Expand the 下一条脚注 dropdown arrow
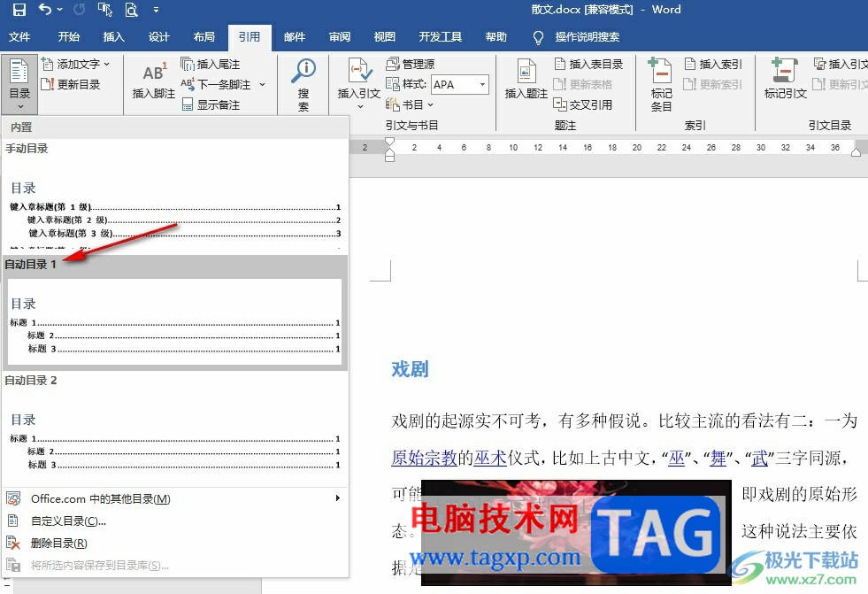This screenshot has height=594, width=868. click(263, 85)
